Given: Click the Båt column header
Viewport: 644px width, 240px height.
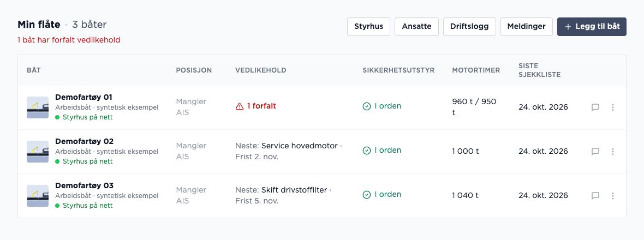Looking at the screenshot, I should (x=34, y=70).
